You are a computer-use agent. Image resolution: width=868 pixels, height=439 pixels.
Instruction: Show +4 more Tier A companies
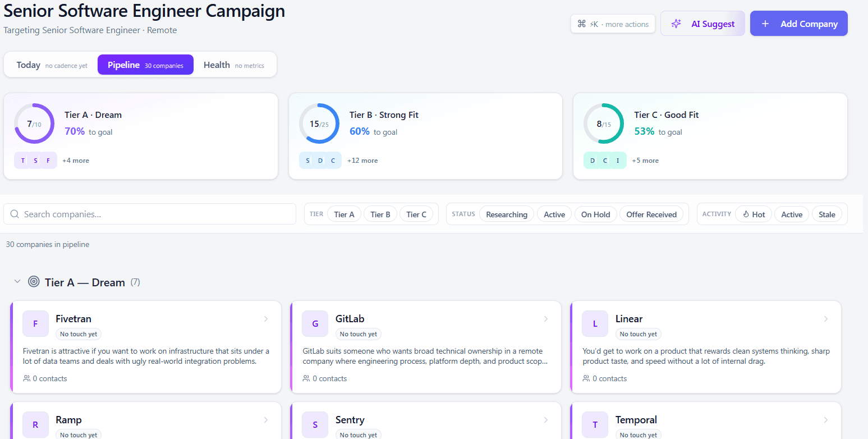click(x=76, y=161)
